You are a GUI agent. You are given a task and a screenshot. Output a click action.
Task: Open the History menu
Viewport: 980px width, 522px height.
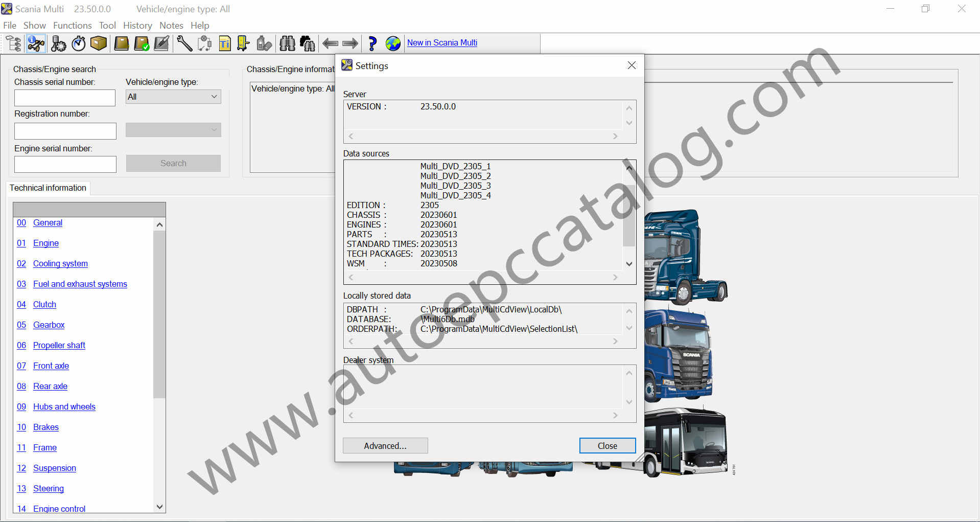coord(137,25)
